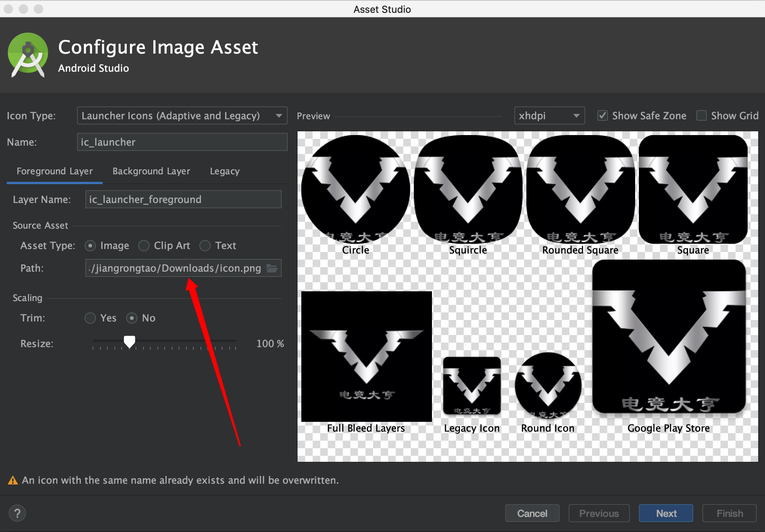765x532 pixels.
Task: Click the Google Play Store icon preview
Action: coord(669,337)
